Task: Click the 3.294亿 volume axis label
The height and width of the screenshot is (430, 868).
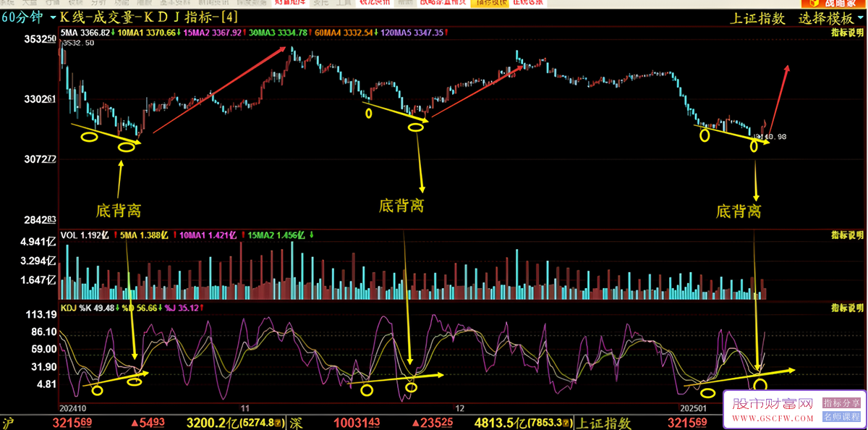Action: (38, 260)
